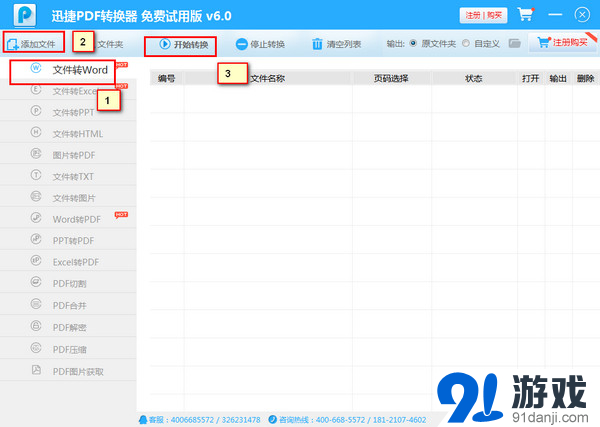Select 文件转Excel conversion mode
The image size is (600, 427).
click(x=68, y=91)
